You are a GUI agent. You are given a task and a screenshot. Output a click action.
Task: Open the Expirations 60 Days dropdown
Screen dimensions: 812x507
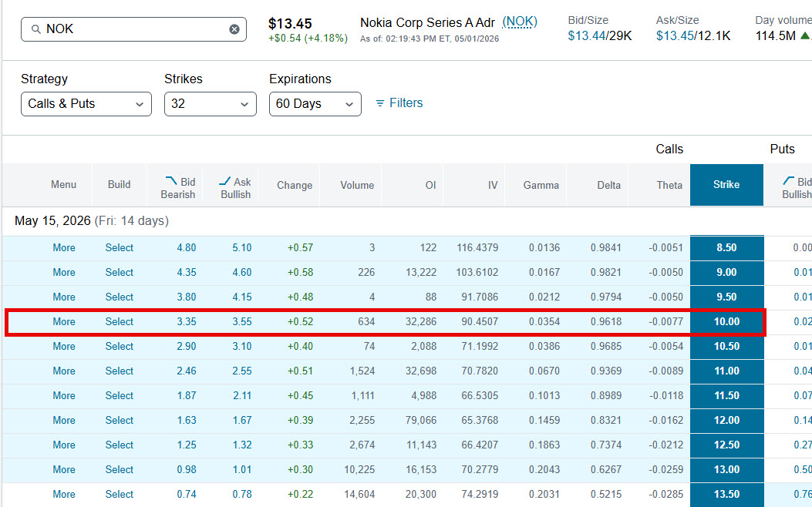(315, 104)
